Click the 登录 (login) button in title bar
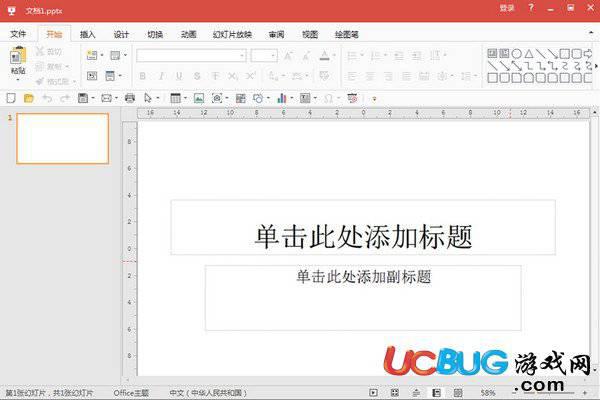Image resolution: width=600 pixels, height=400 pixels. point(507,8)
